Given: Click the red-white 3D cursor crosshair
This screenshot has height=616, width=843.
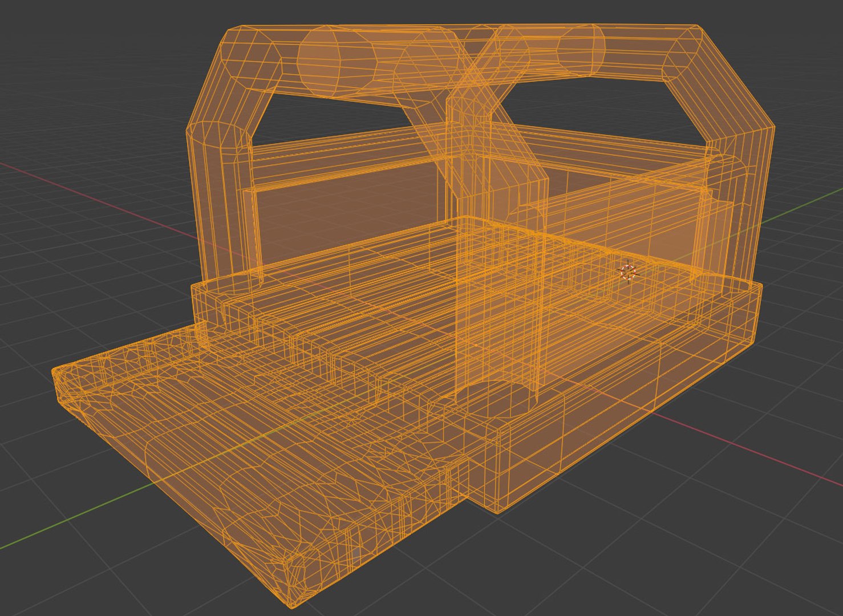Looking at the screenshot, I should click(628, 272).
